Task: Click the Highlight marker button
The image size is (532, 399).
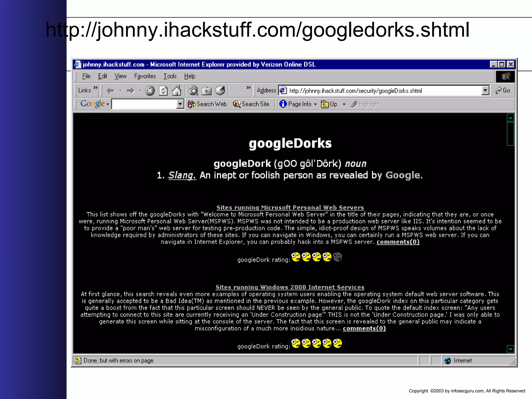Action: (x=365, y=104)
